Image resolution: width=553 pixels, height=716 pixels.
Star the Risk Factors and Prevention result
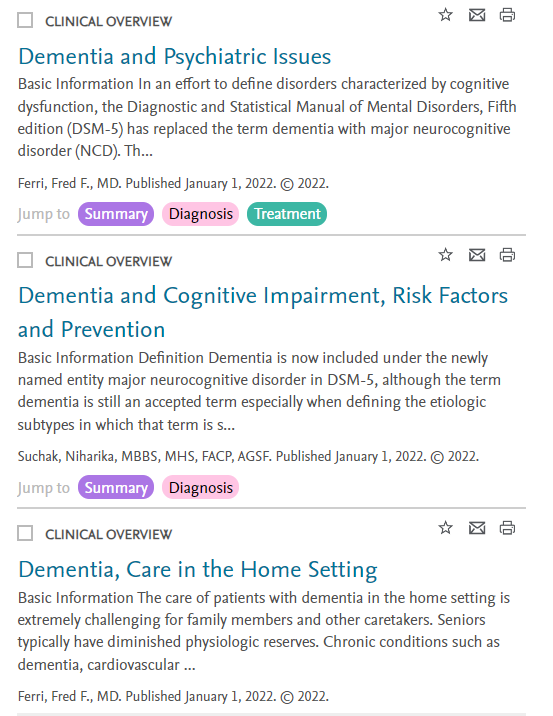445,255
